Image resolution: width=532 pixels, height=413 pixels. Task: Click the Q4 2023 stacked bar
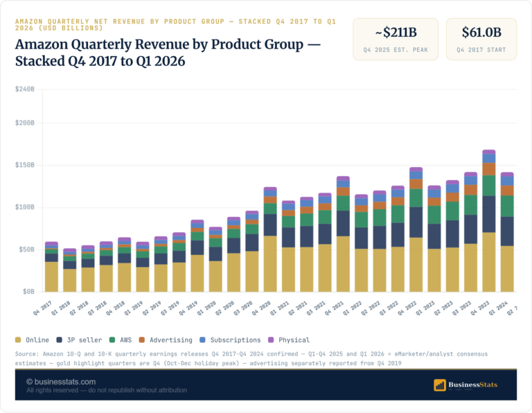point(489,220)
